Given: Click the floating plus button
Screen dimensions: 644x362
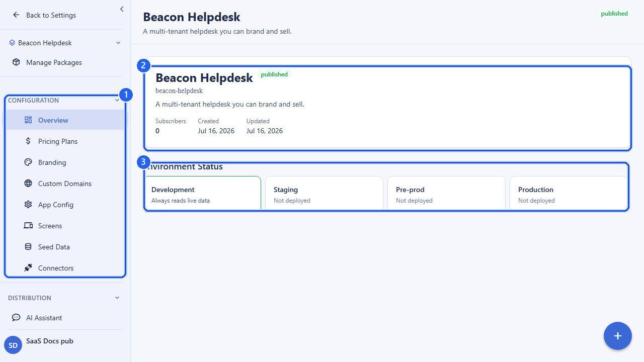Looking at the screenshot, I should 618,336.
